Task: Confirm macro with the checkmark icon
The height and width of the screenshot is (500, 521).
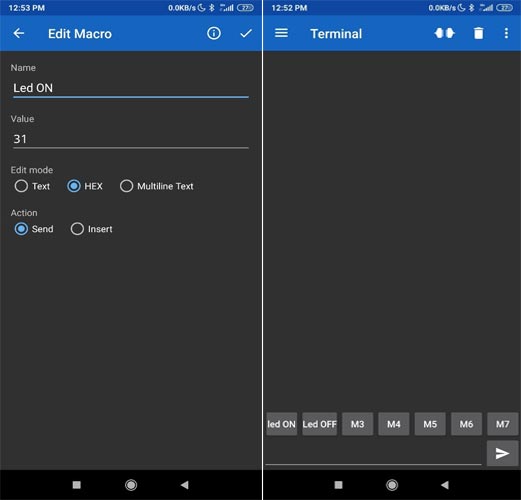Action: pos(246,33)
